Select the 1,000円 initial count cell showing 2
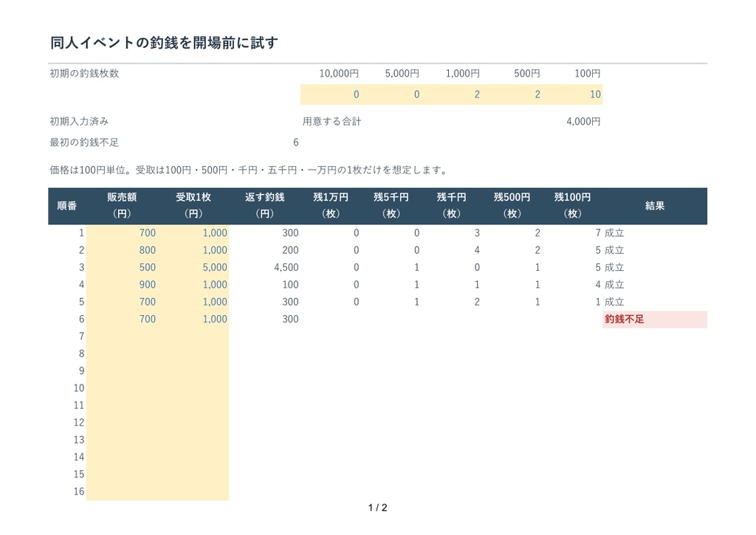Screen dimensions: 756x535 pos(451,94)
